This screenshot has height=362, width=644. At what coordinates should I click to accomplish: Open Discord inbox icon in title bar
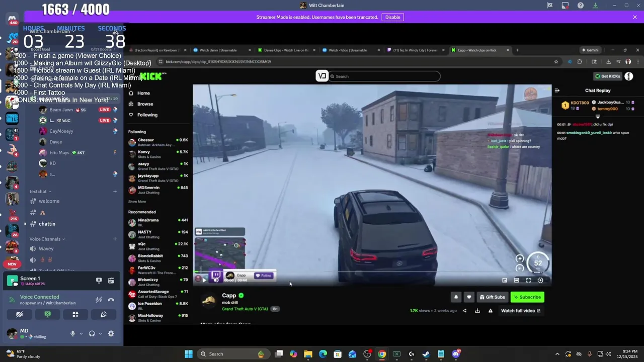565,6
